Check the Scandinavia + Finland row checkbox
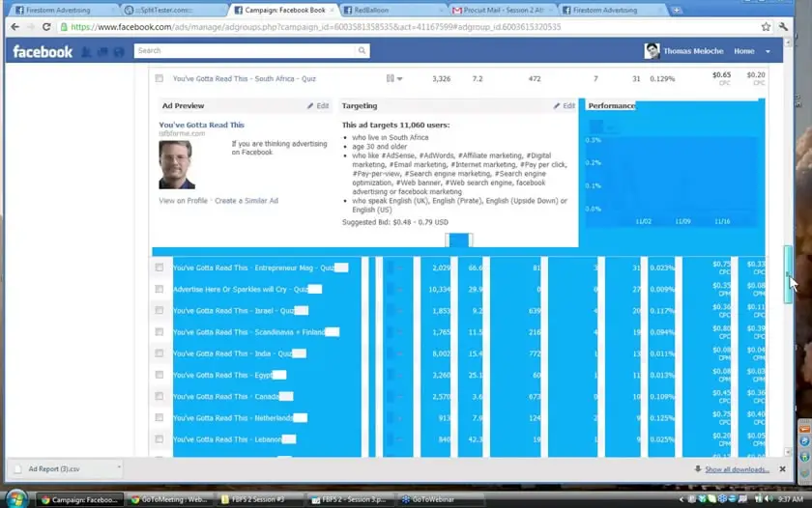This screenshot has height=508, width=812. click(x=159, y=332)
